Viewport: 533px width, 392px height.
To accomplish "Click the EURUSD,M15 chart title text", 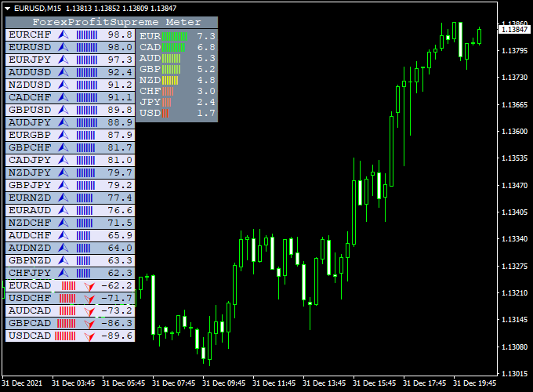I will pos(38,8).
